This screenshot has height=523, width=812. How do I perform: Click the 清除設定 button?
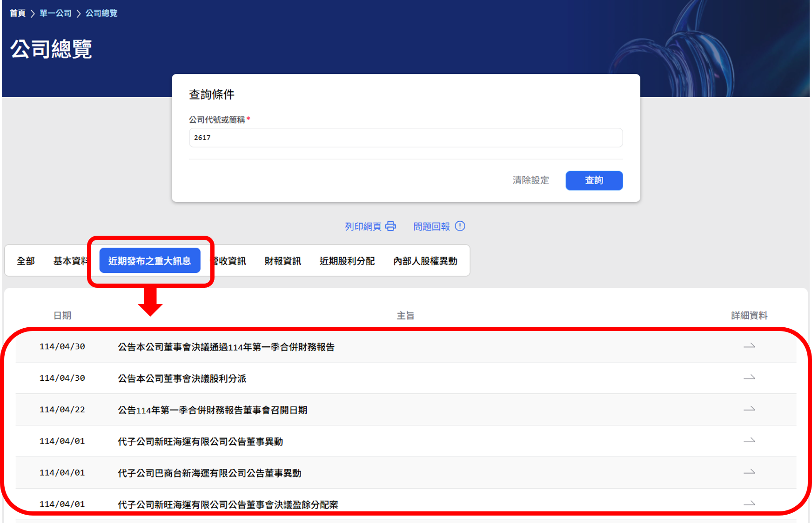(x=530, y=180)
